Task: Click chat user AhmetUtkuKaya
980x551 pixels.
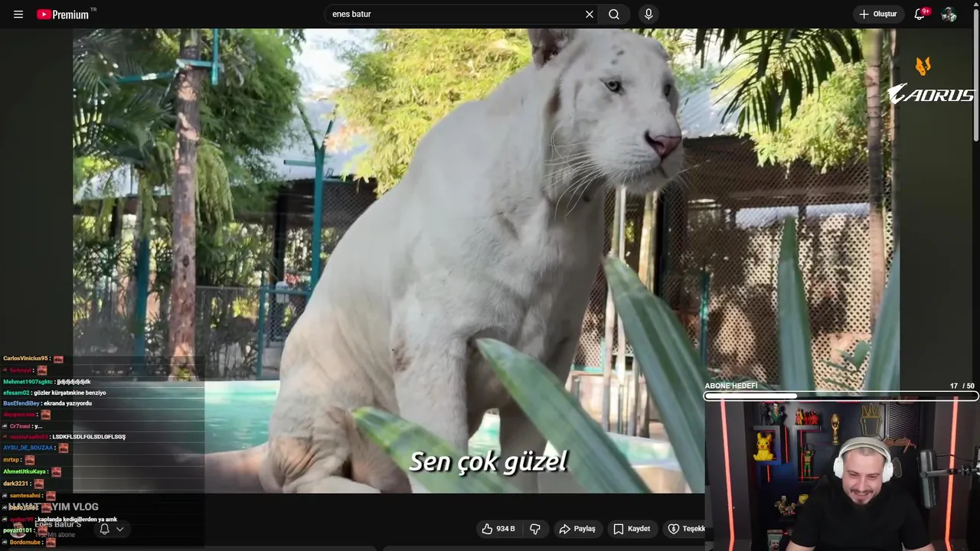Action: click(24, 471)
